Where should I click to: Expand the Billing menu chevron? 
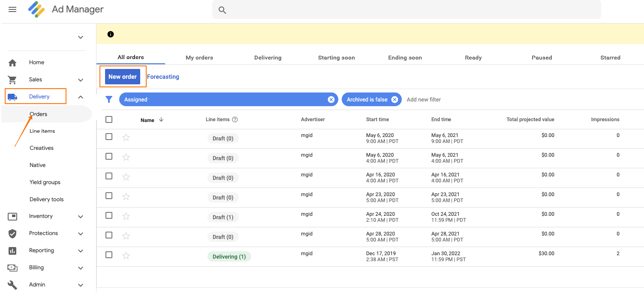[81, 268]
